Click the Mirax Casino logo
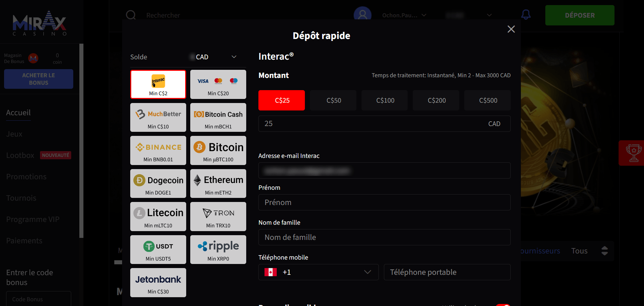This screenshot has height=306, width=644. (40, 23)
